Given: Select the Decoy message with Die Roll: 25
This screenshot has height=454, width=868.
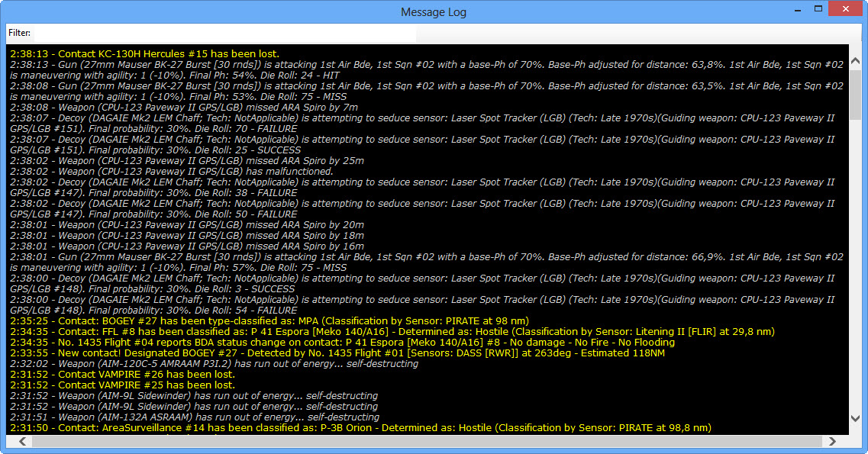Looking at the screenshot, I should 422,145.
